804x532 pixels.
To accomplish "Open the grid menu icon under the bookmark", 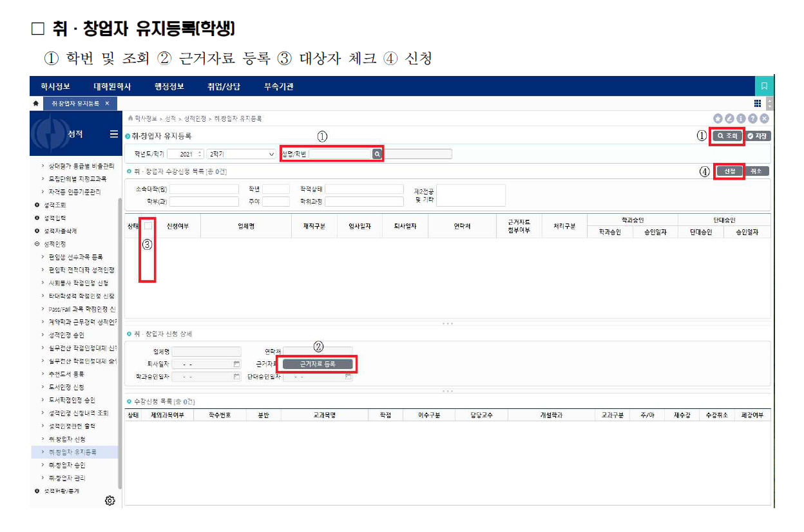I will (x=757, y=104).
